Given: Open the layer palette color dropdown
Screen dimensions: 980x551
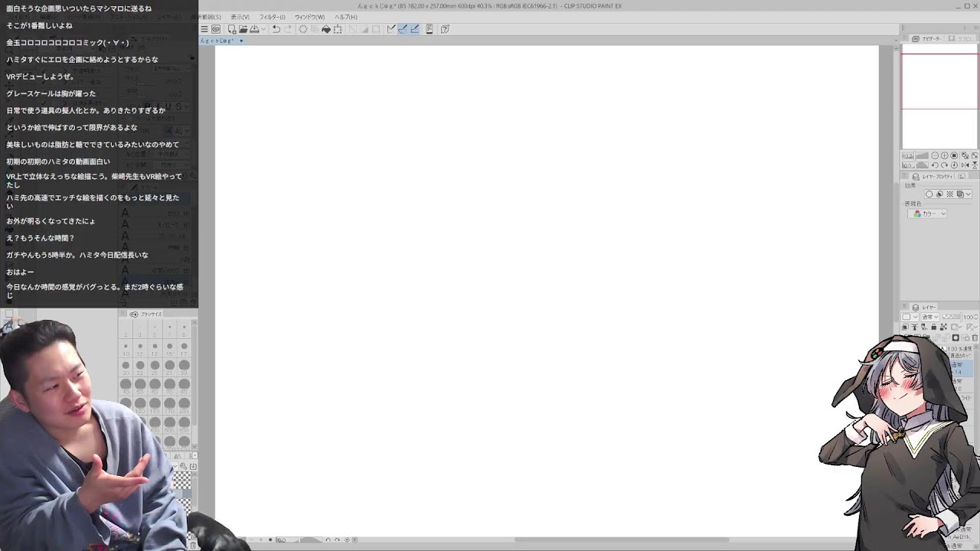Looking at the screenshot, I should (910, 317).
